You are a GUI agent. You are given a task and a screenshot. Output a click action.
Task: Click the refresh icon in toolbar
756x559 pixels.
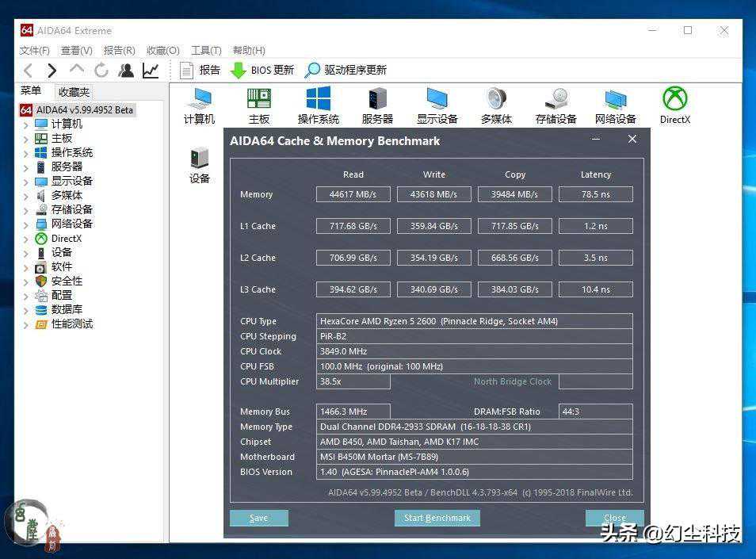pyautogui.click(x=101, y=71)
